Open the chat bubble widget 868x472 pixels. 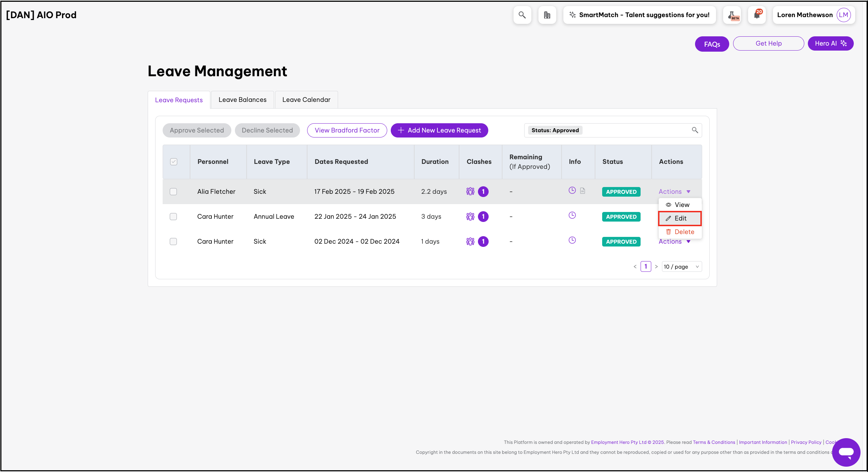tap(846, 452)
